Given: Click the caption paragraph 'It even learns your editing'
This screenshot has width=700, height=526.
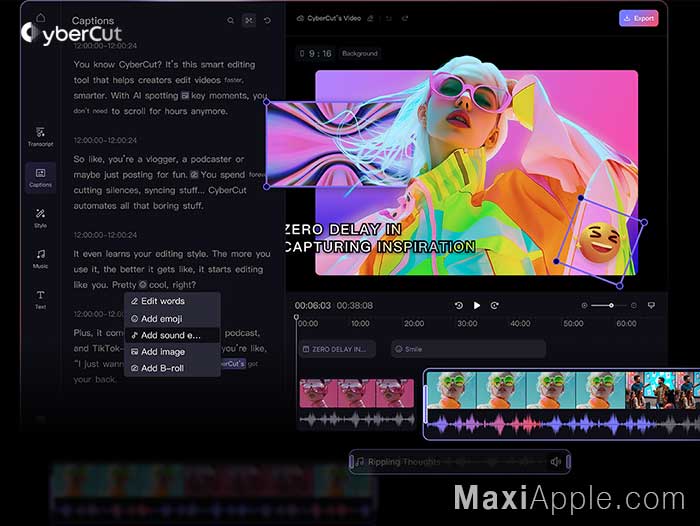Looking at the screenshot, I should click(172, 269).
